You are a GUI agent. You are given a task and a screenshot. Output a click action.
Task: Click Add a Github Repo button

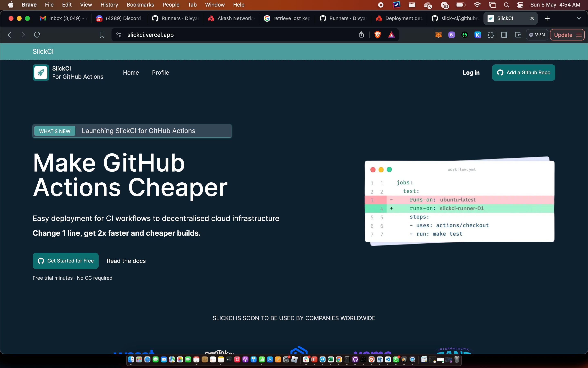(523, 73)
